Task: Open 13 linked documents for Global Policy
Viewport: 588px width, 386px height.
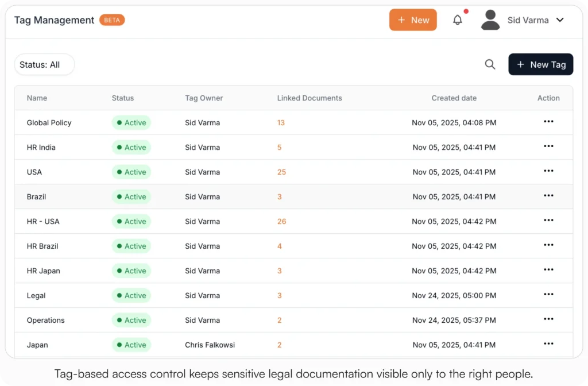Action: (281, 123)
